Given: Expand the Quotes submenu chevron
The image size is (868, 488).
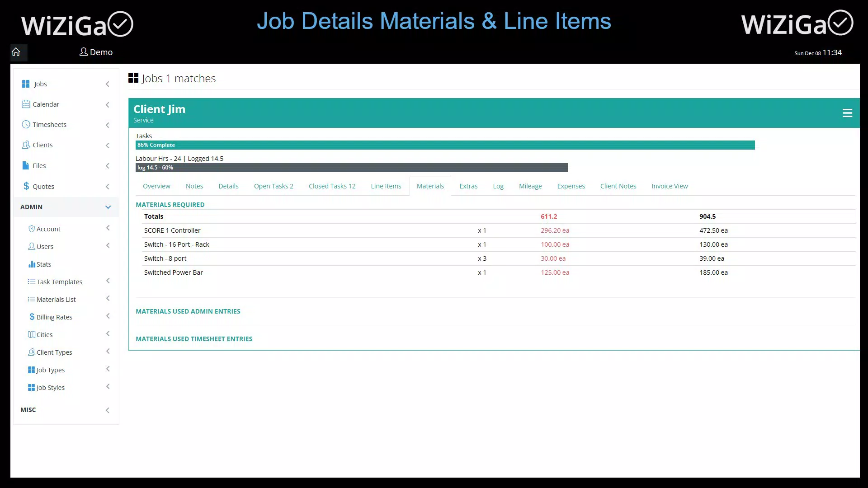Looking at the screenshot, I should [108, 187].
